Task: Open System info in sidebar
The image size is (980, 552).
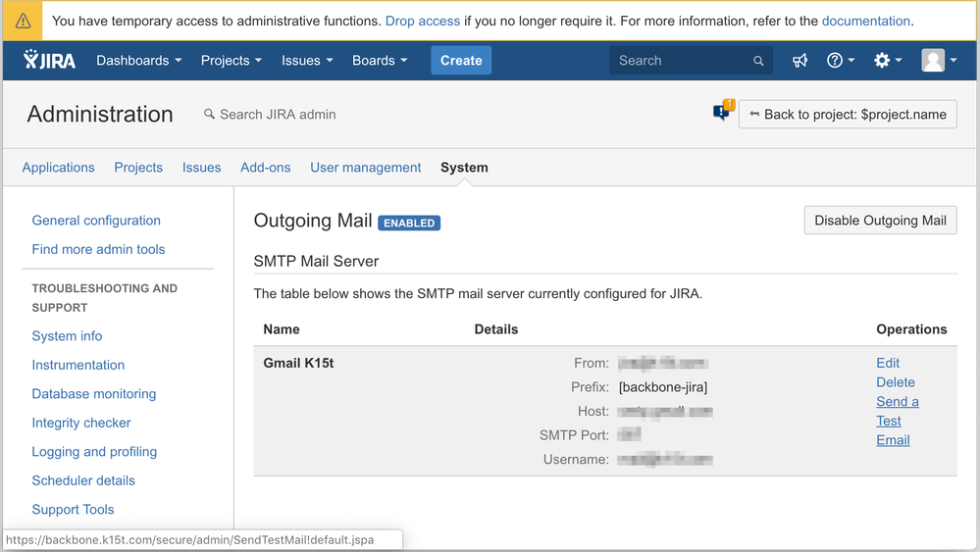Action: (x=67, y=336)
